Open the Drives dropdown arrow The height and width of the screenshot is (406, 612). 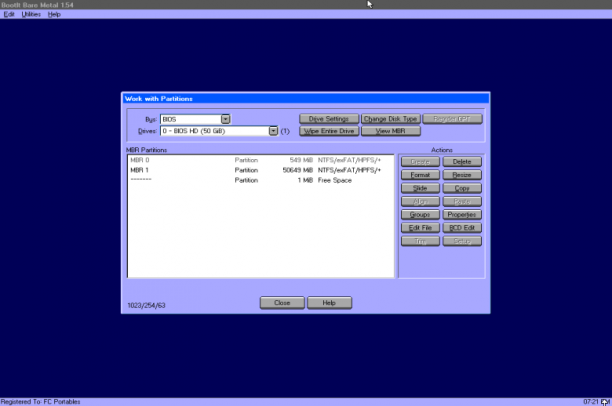[x=273, y=131]
